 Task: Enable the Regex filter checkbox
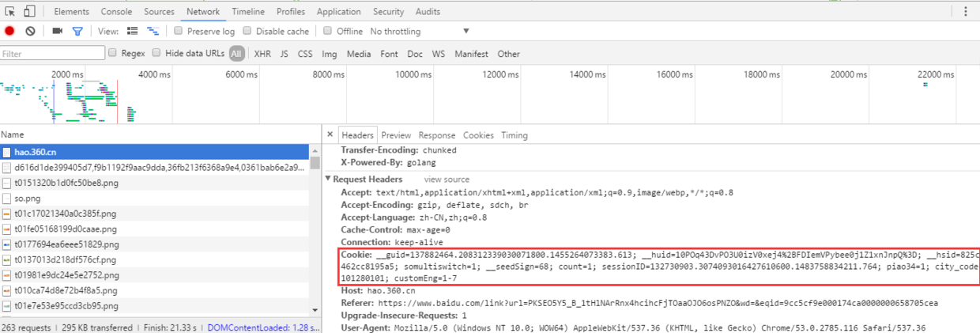tap(113, 53)
